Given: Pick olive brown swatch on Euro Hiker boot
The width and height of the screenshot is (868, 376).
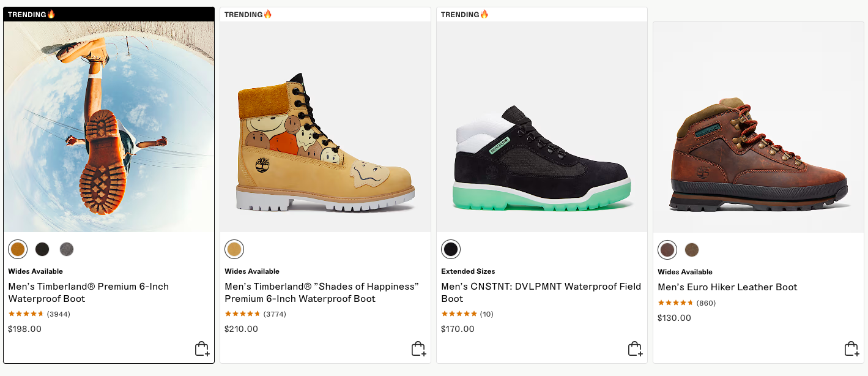Looking at the screenshot, I should tap(692, 250).
